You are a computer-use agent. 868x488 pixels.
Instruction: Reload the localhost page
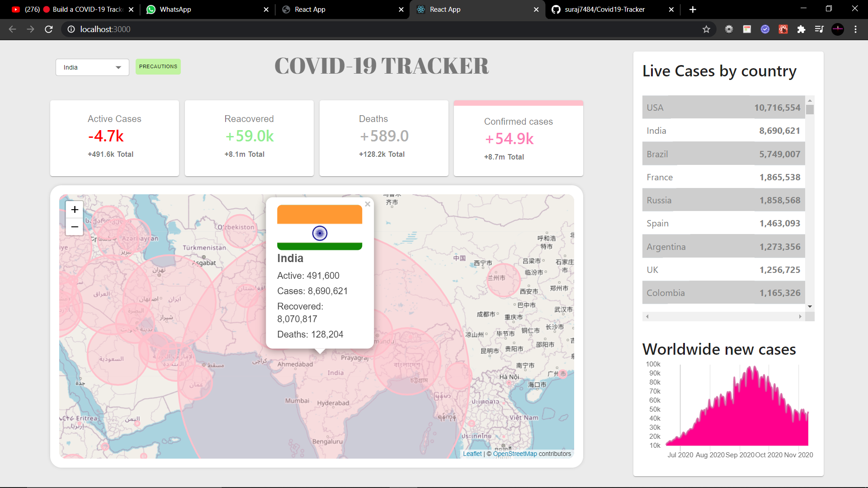click(49, 29)
